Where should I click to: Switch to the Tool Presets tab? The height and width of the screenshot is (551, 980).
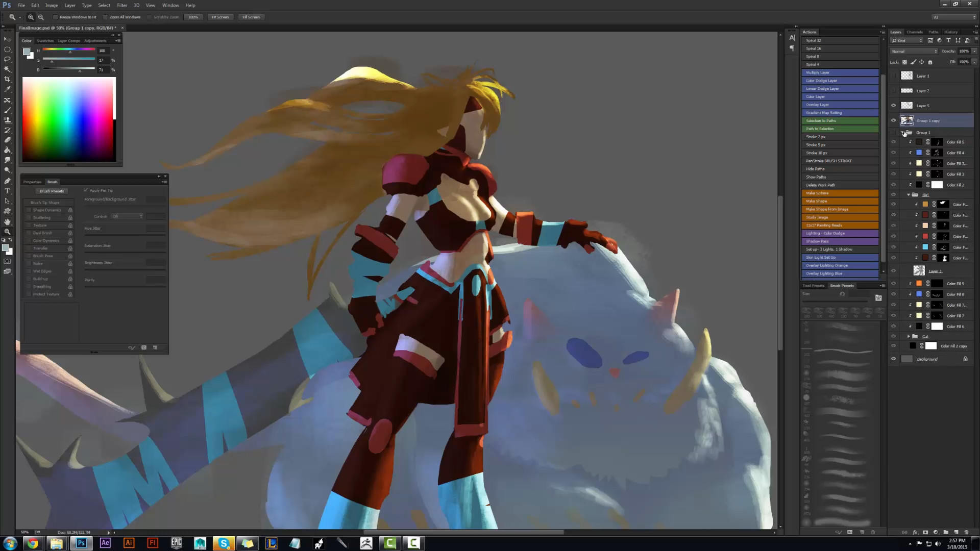(814, 286)
